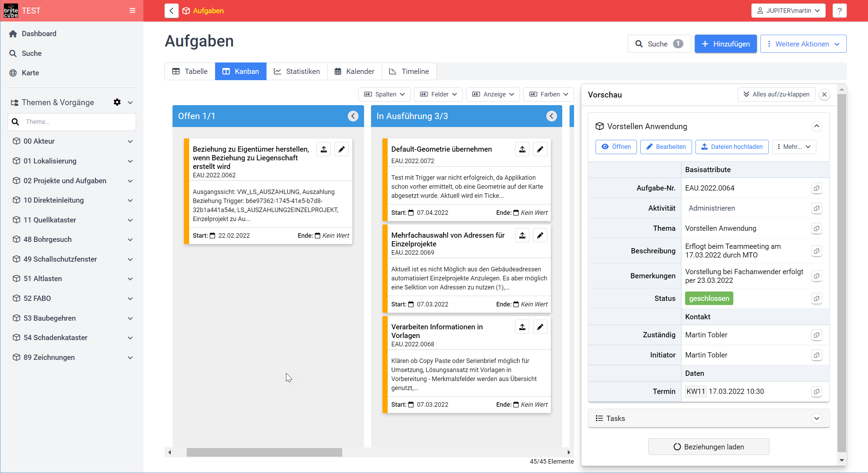Open the Felder dropdown

[x=438, y=94]
